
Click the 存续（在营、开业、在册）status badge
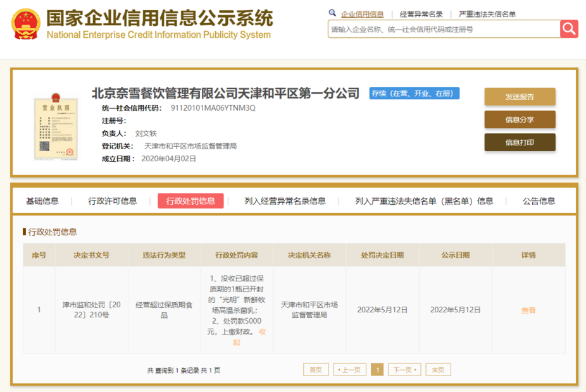tap(414, 94)
